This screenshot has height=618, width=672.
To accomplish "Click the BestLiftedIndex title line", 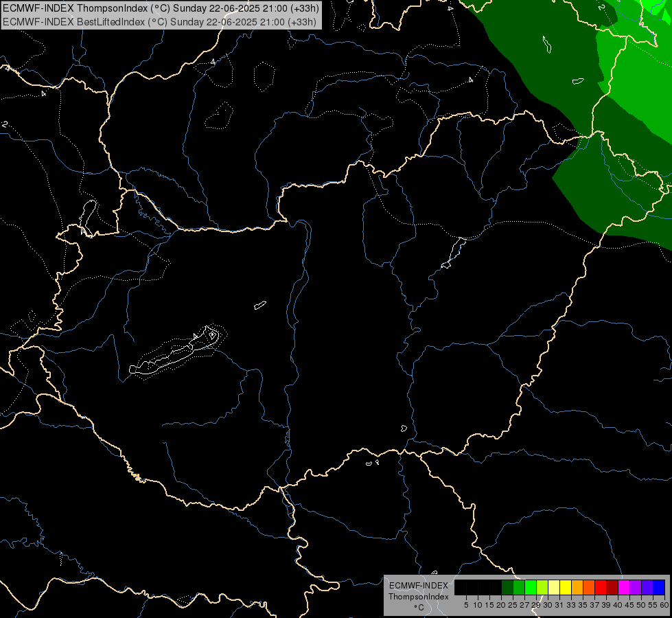I will 159,21.
